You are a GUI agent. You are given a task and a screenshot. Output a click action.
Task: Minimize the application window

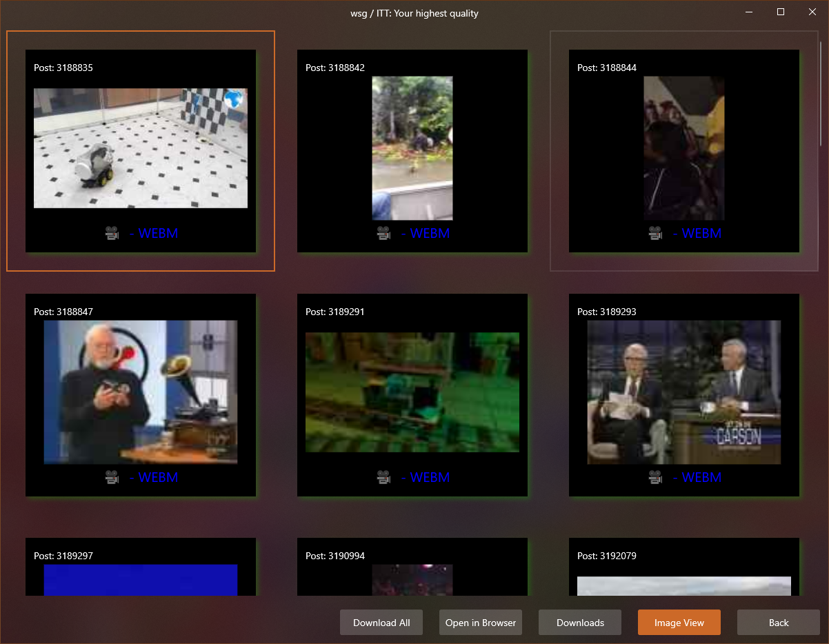pos(749,12)
